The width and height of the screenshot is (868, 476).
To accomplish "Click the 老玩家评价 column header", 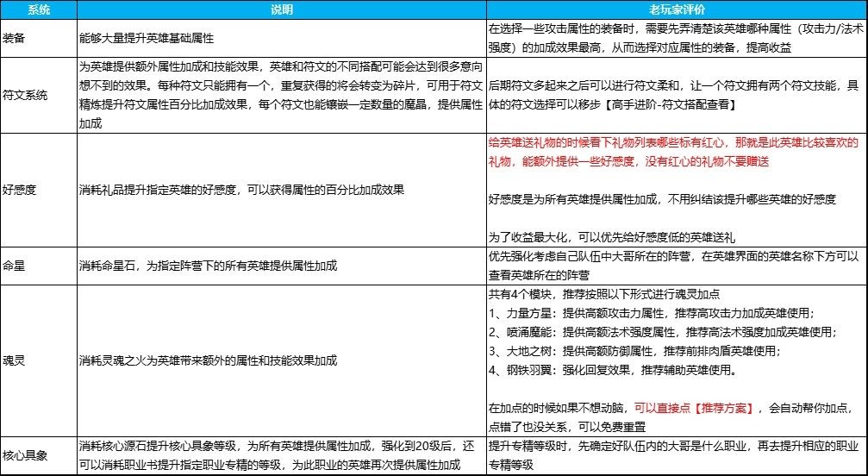I will [676, 9].
